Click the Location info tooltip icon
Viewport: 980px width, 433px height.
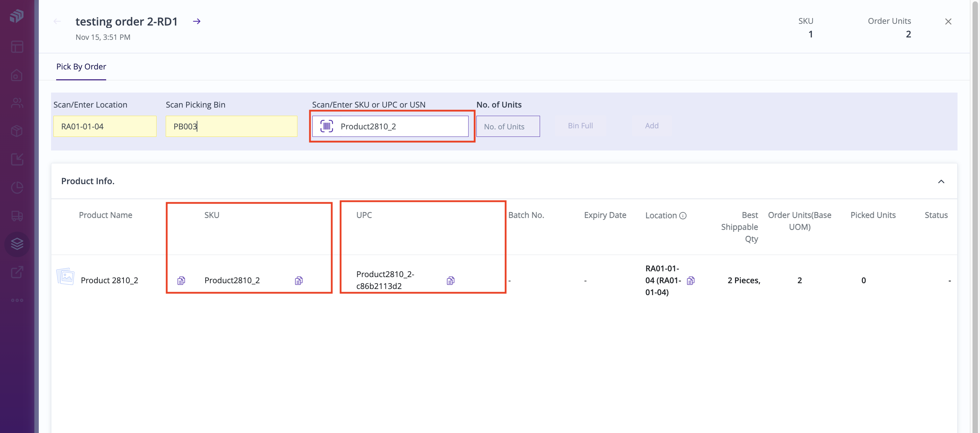pos(684,215)
